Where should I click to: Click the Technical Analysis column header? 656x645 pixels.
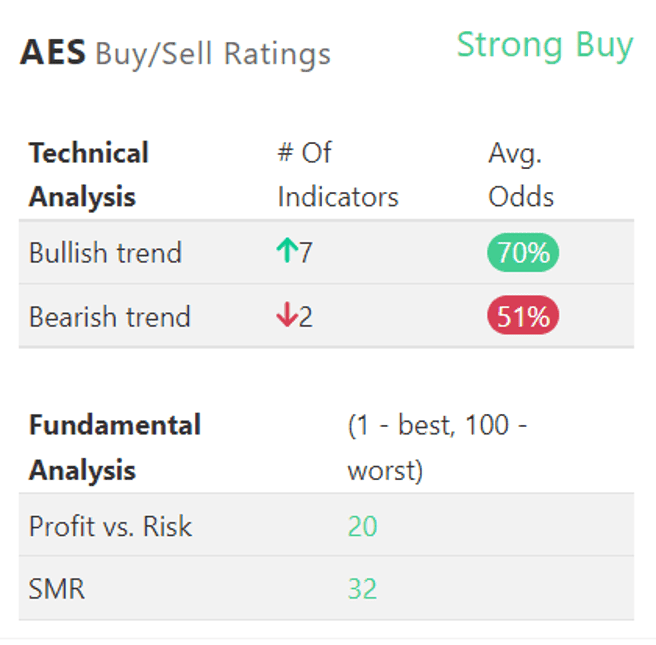point(89,174)
